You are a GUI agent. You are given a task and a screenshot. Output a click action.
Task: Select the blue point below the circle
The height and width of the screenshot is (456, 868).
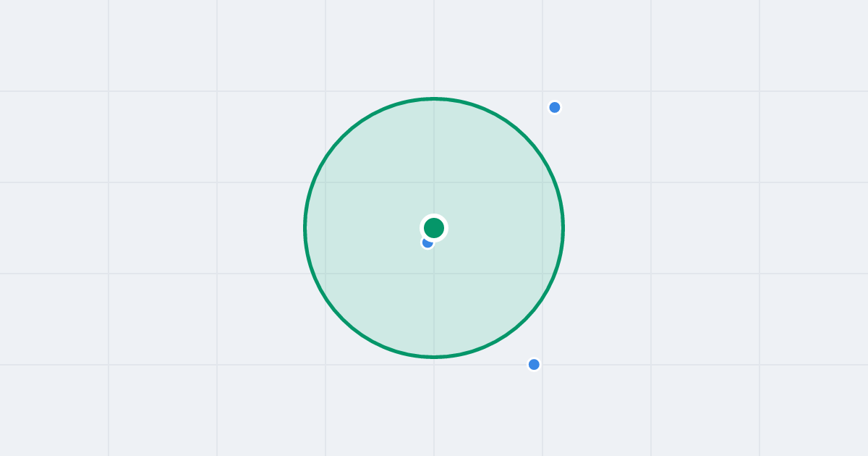click(x=534, y=364)
